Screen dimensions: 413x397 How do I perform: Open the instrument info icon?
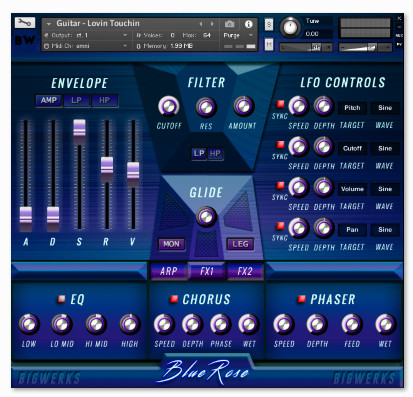[x=248, y=24]
